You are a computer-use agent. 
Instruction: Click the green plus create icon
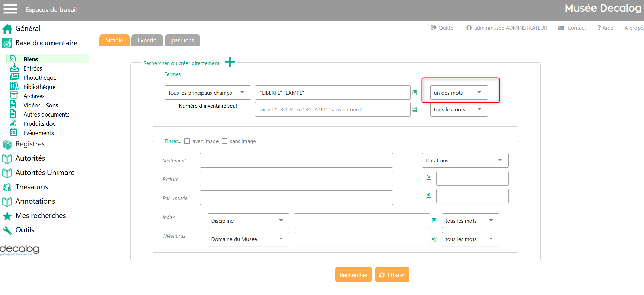(230, 62)
